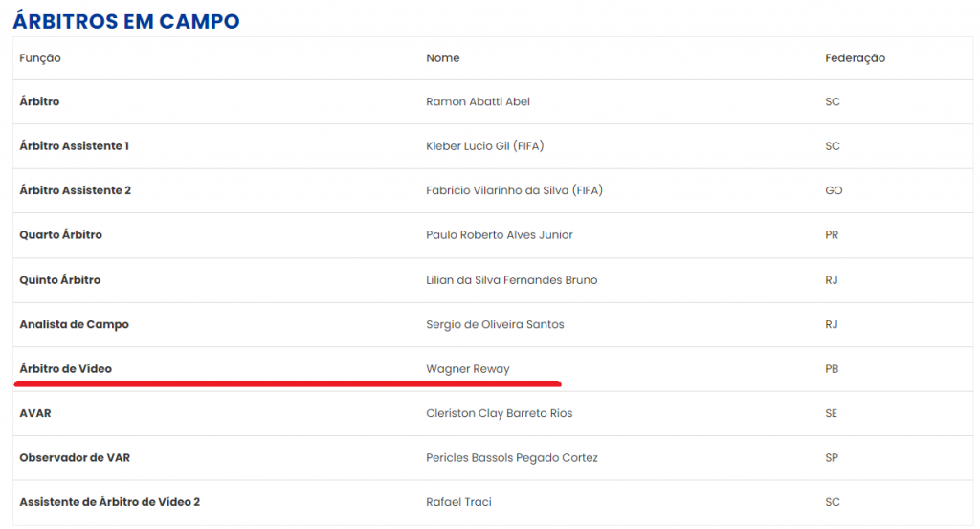Click the Federação column header
This screenshot has width=980, height=529.
[x=855, y=58]
